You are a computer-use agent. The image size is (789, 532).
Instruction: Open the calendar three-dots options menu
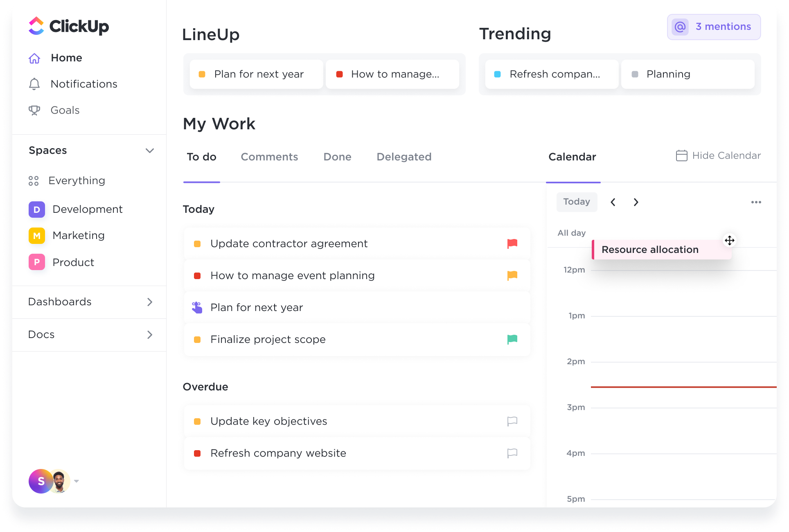[x=756, y=202]
